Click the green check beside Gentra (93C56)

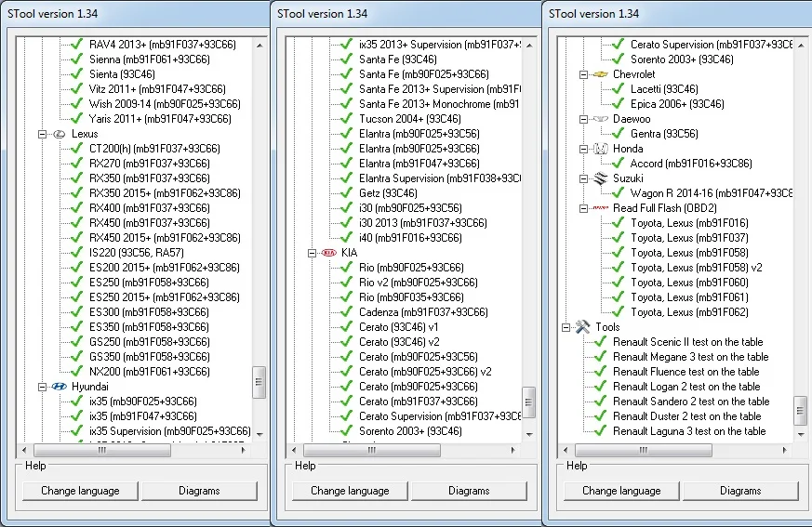(x=618, y=134)
